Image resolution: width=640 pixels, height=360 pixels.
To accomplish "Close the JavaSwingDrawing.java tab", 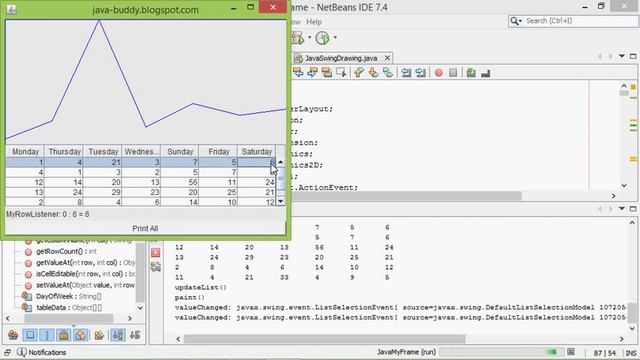I will (x=387, y=58).
